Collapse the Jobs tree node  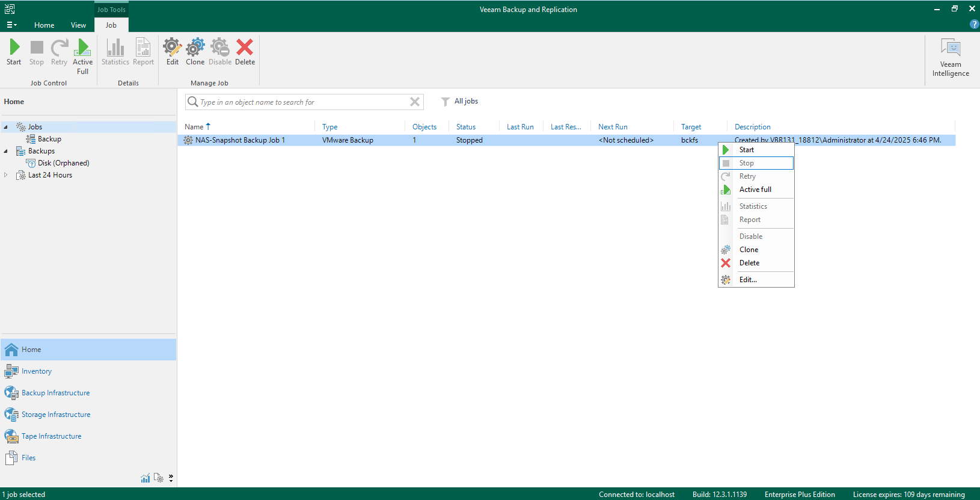[x=6, y=127]
